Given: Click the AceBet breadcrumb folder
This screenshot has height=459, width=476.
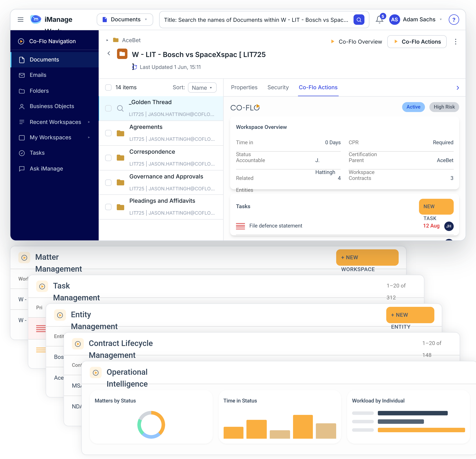Looking at the screenshot, I should [116, 40].
